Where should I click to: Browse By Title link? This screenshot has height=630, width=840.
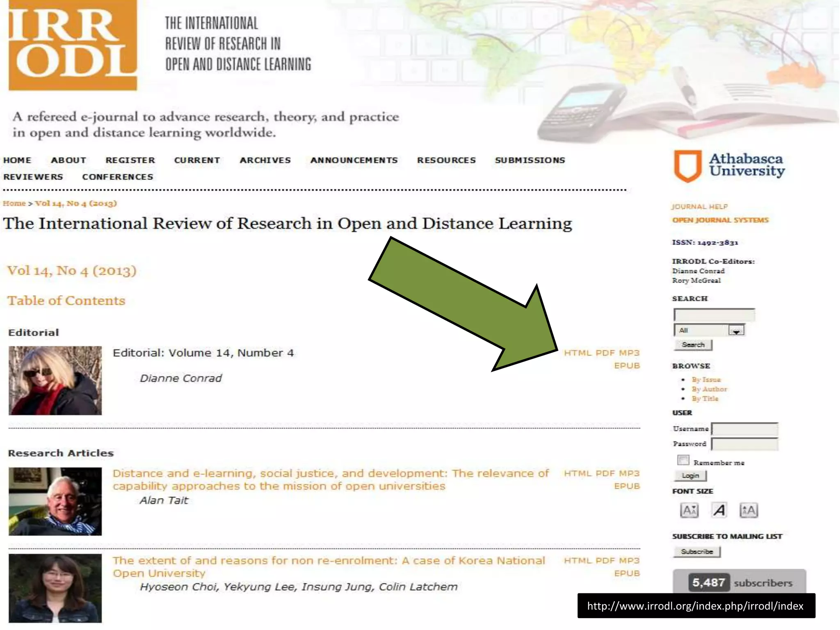(x=705, y=399)
